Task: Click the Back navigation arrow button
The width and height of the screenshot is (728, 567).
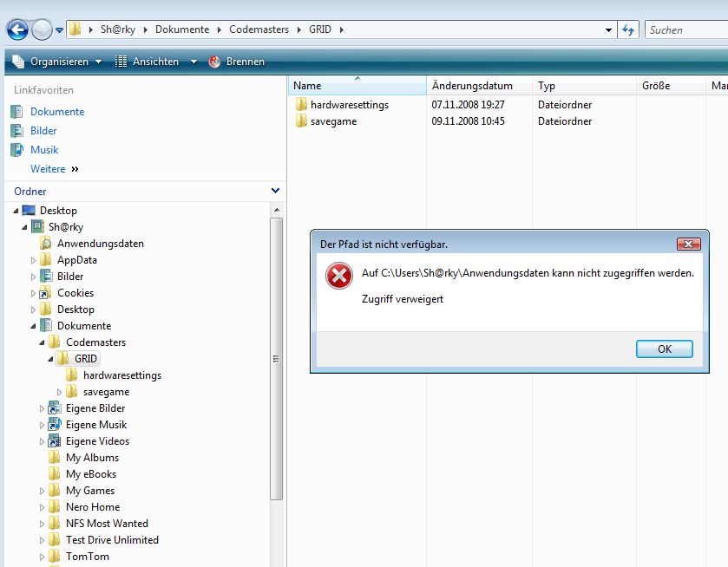Action: [17, 30]
